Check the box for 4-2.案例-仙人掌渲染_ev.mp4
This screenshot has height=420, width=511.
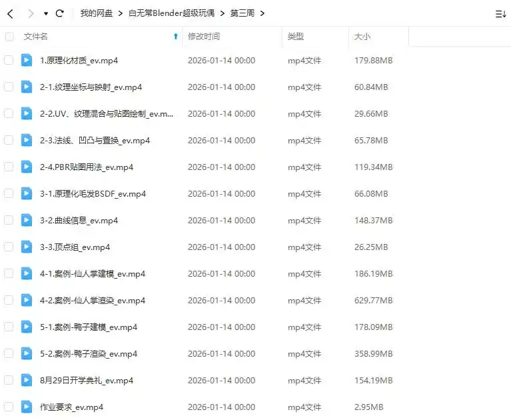click(9, 300)
